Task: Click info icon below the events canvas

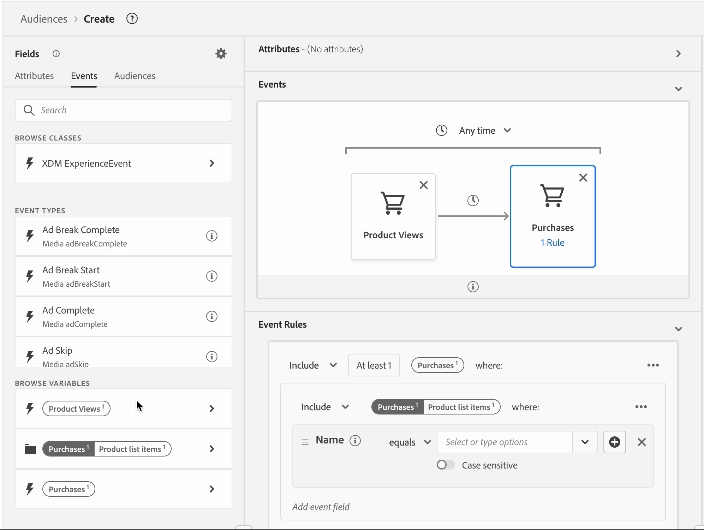Action: (473, 287)
